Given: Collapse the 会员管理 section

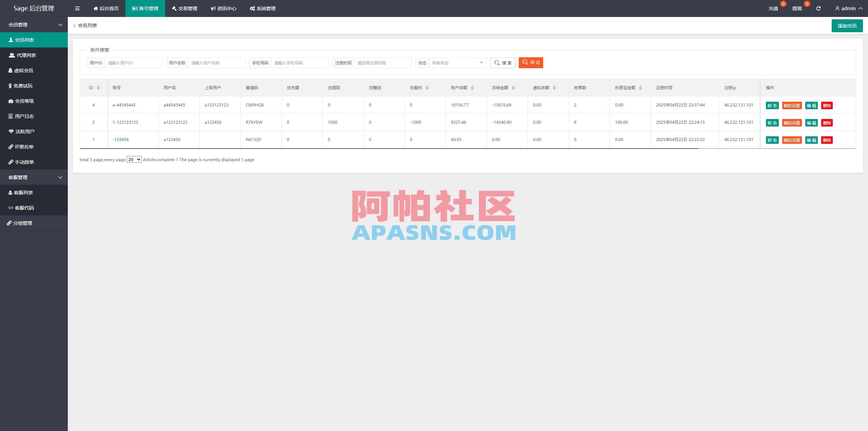Looking at the screenshot, I should pos(34,25).
